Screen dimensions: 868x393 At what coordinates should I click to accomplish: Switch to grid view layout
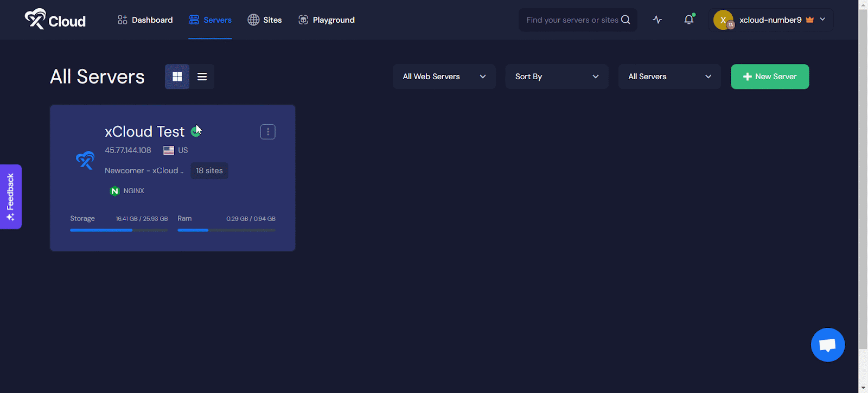tap(177, 77)
